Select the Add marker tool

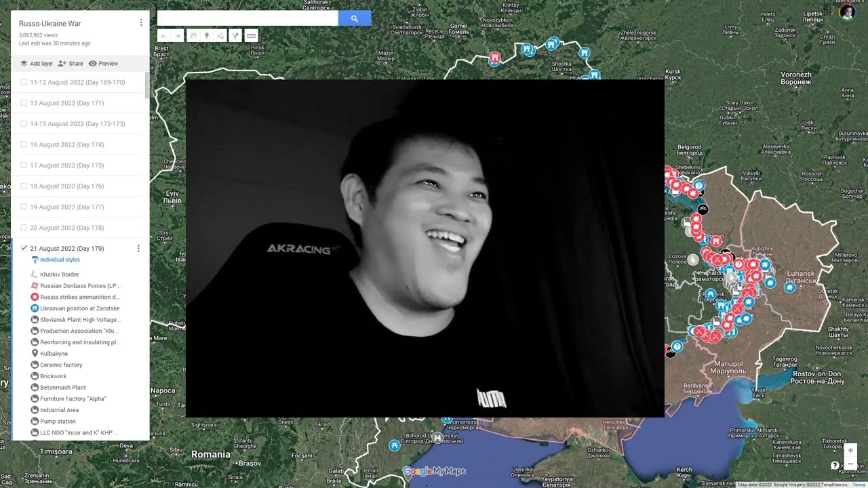207,36
